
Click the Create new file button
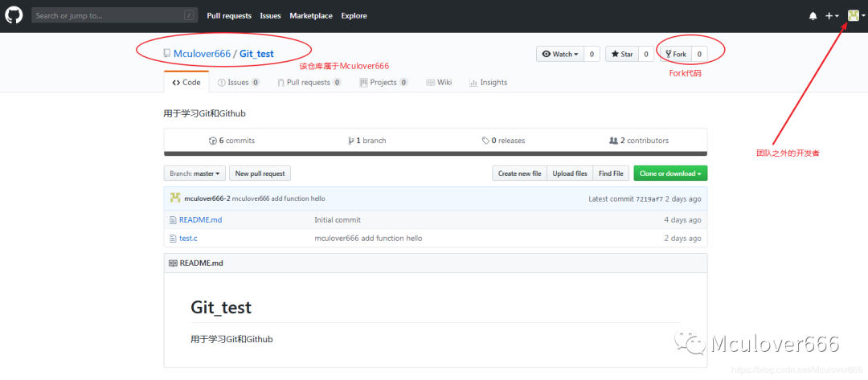(x=519, y=174)
